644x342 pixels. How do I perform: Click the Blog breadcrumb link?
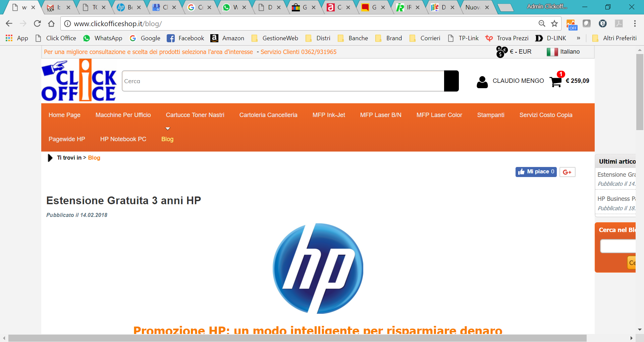click(x=94, y=158)
